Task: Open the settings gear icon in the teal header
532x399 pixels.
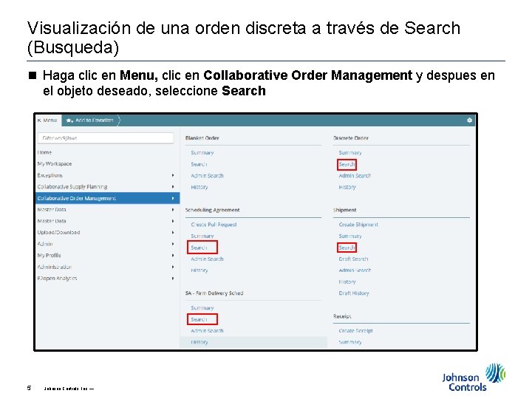Action: tap(469, 120)
